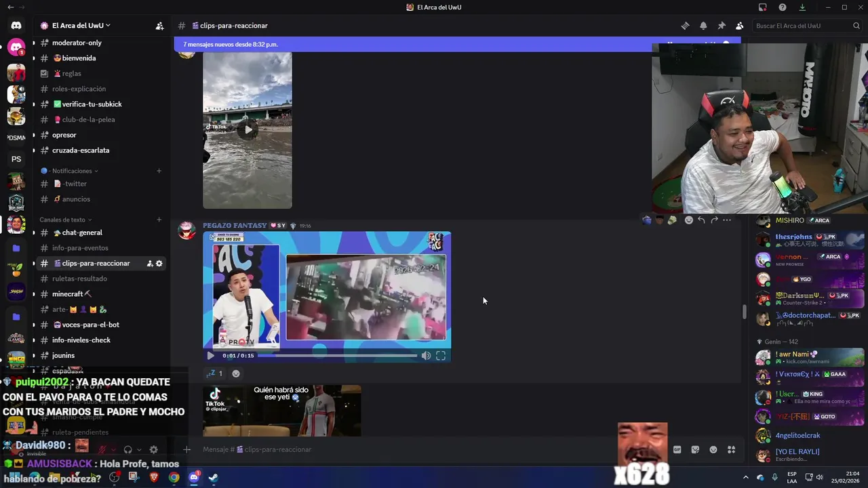Seek in the video progress bar
Image resolution: width=868 pixels, height=488 pixels.
(338, 355)
